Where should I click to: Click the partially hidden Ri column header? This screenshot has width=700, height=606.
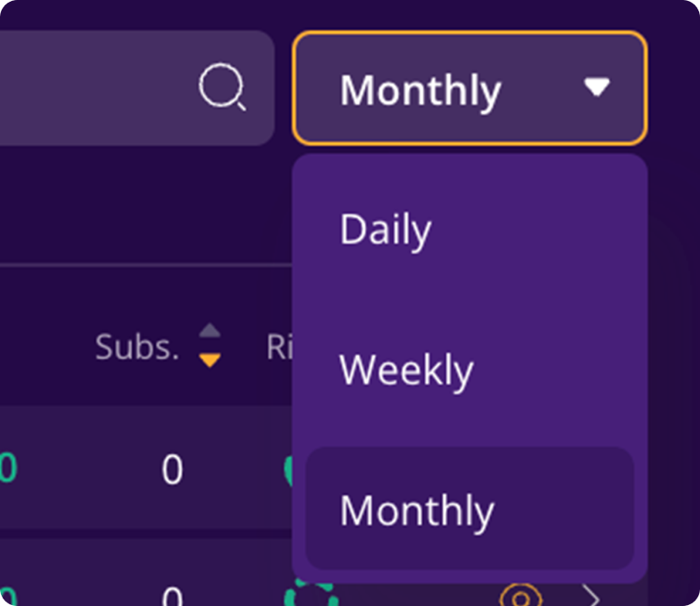279,347
